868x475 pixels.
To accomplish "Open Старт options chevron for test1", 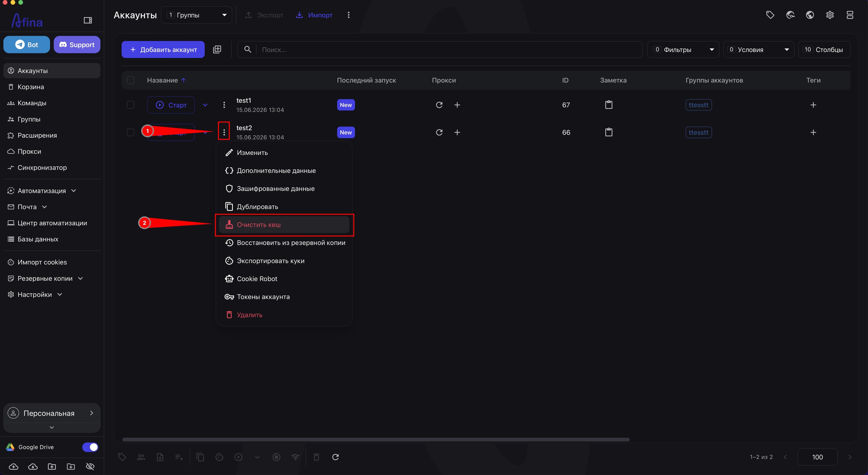I will (205, 105).
